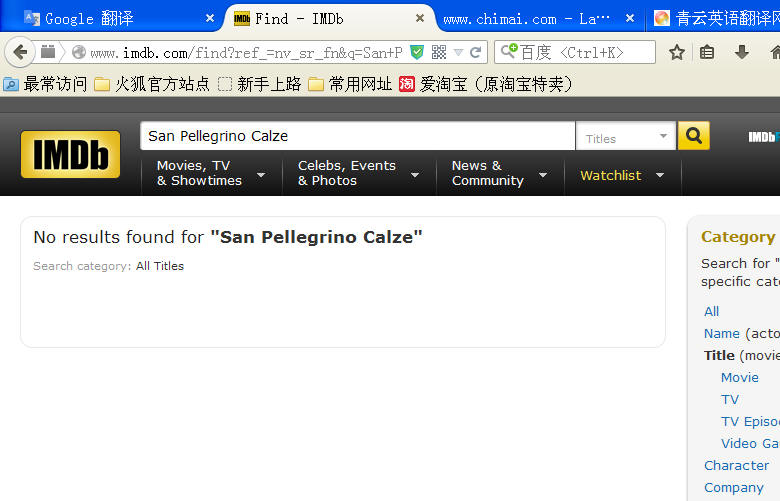Click the yellow search magnifier button
Screen dimensions: 780x501
point(693,135)
